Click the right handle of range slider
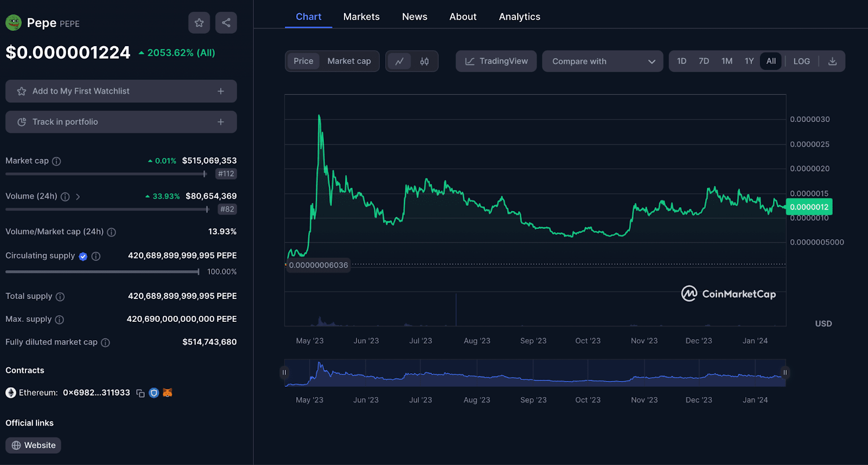Screen dimensions: 868x465 784,373
